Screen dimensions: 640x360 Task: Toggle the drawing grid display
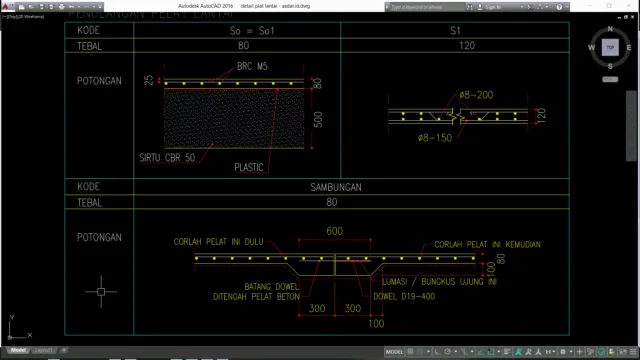410,352
